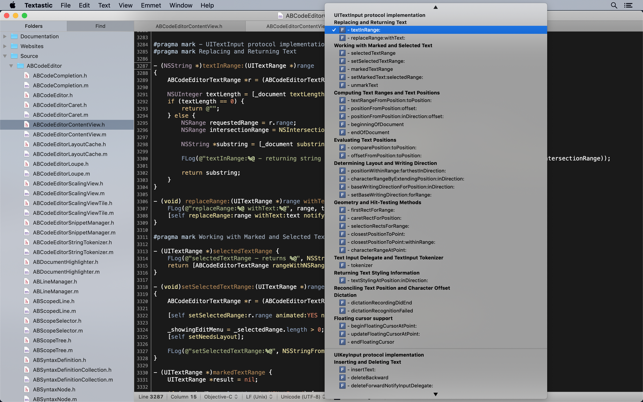Click the method icon beside tokenizer
Viewport: 643px width, 402px height.
click(x=342, y=265)
